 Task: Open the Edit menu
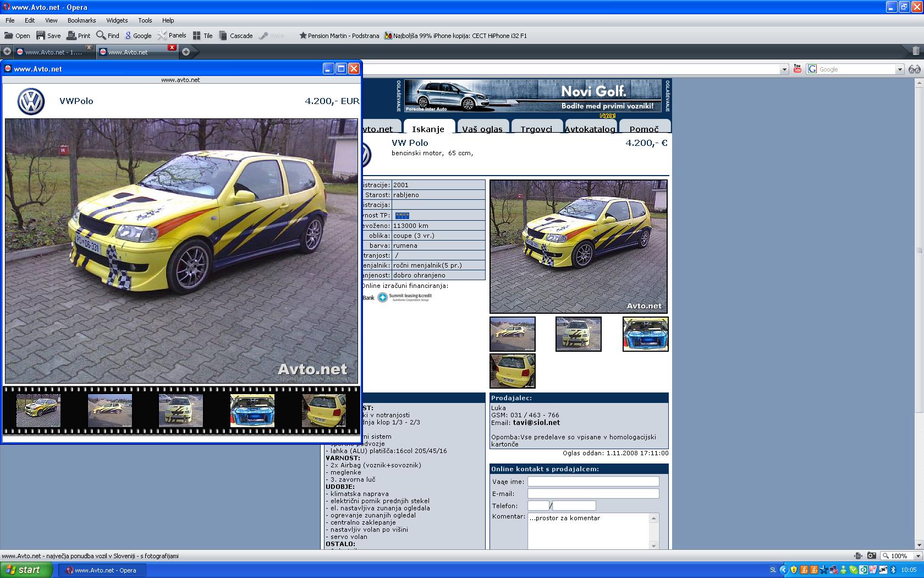pyautogui.click(x=30, y=20)
